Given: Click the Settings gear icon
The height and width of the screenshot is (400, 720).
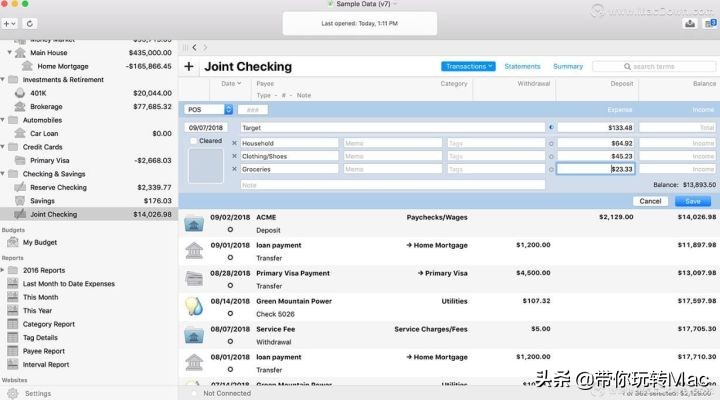Looking at the screenshot, I should point(13,394).
